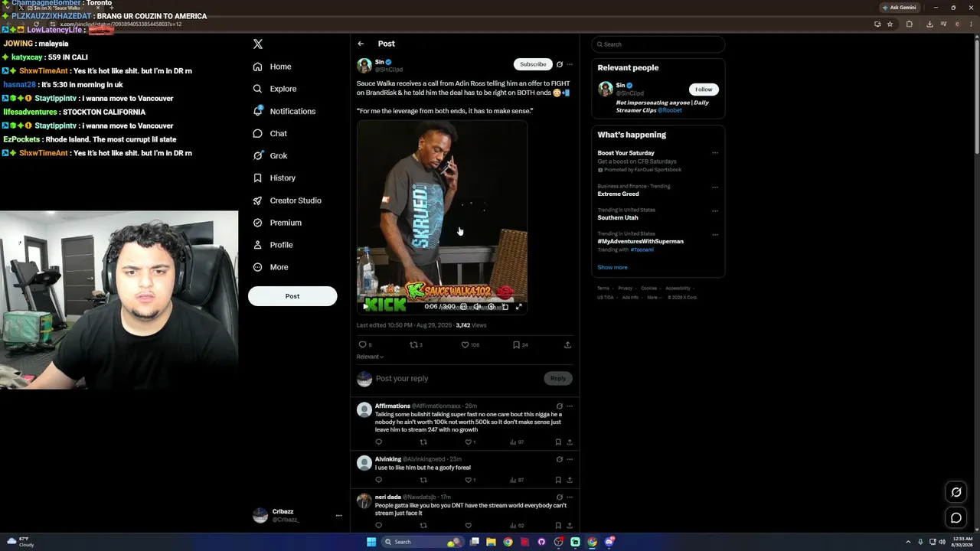
Task: Open options for Southern Utah trend
Action: (715, 210)
